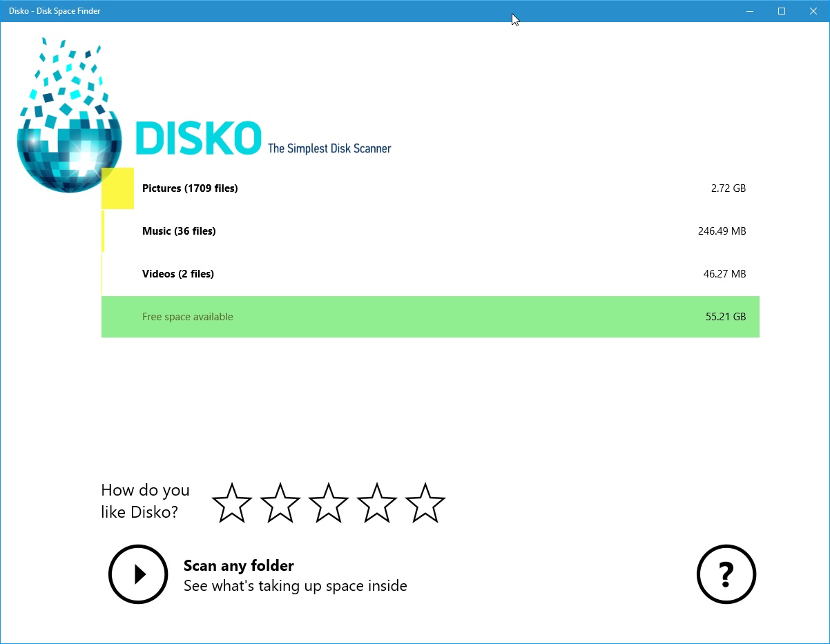Click the app icon in the title bar
Image resolution: width=830 pixels, height=644 pixels.
8,11
